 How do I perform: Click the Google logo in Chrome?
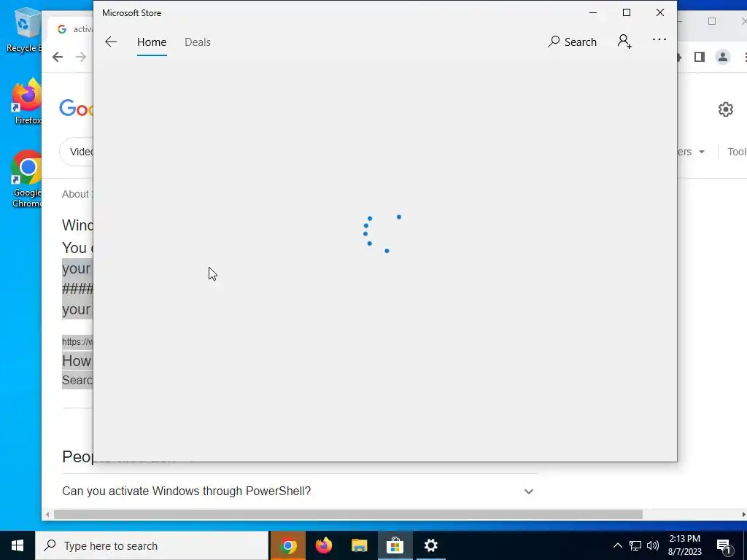point(76,108)
